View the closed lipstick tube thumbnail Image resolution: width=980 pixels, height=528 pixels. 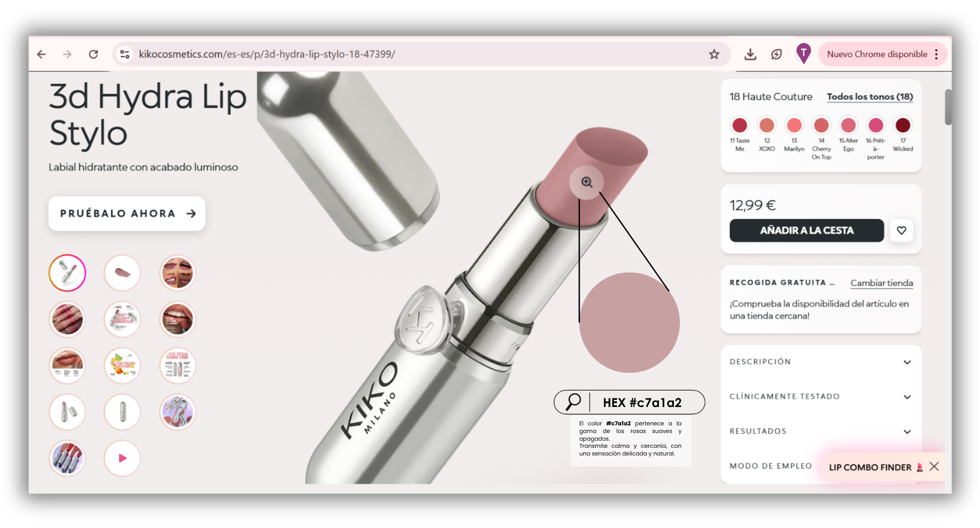pyautogui.click(x=122, y=412)
